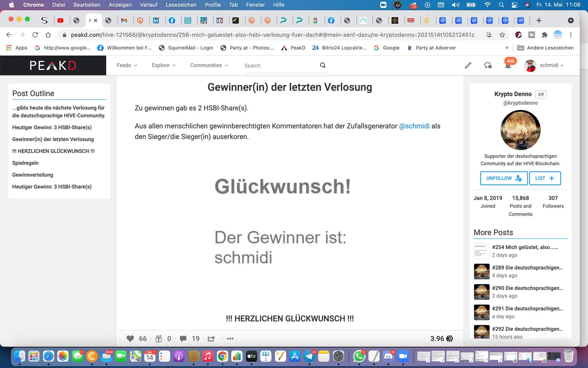Screen dimensions: 588x368
Task: Open post #289 Die deutschsprachigen…
Action: tap(527, 267)
